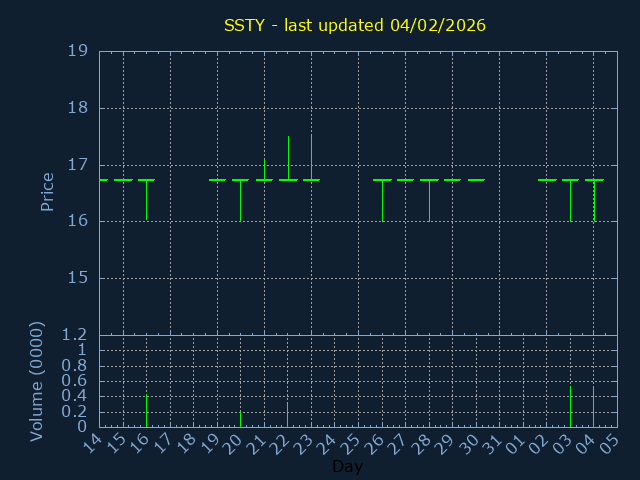Click the volume bar for day 16
640x480 pixels.
click(146, 411)
